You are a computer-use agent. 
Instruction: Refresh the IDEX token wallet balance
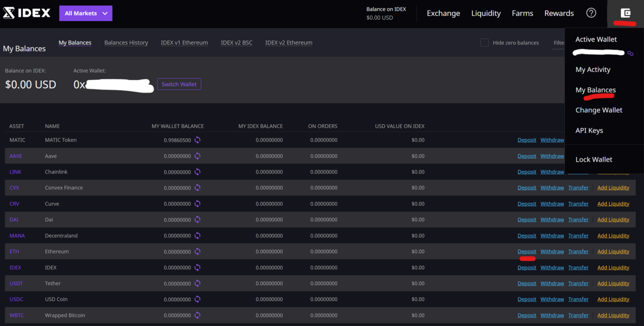197,268
